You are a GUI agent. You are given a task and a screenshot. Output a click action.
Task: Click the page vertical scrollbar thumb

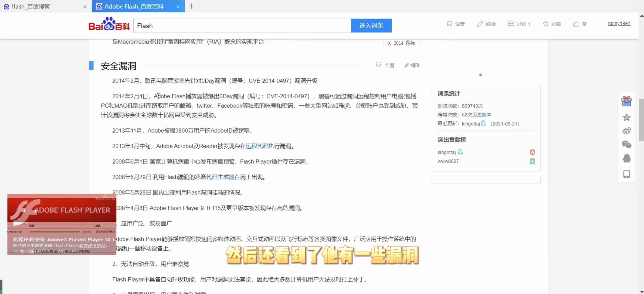(641, 120)
